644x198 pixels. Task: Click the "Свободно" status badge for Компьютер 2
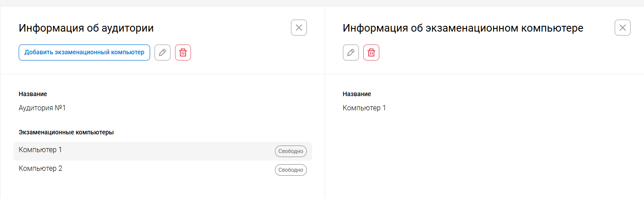coord(291,170)
